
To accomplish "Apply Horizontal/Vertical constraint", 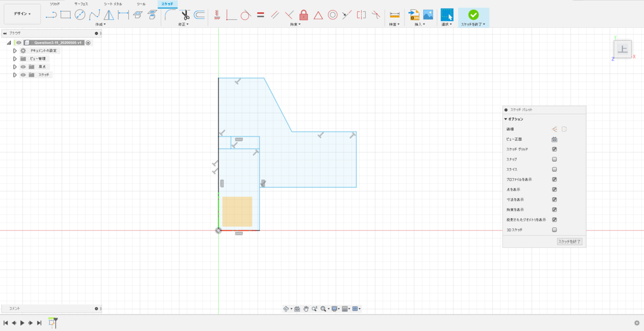I will tap(217, 15).
